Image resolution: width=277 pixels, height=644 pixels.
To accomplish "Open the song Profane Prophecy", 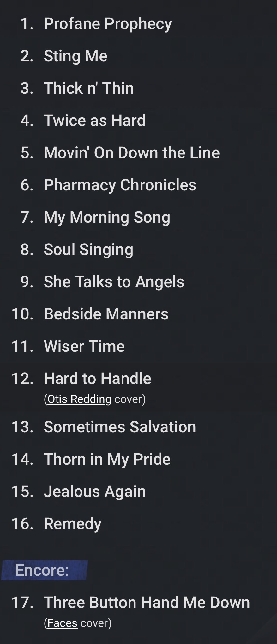I will tap(108, 24).
